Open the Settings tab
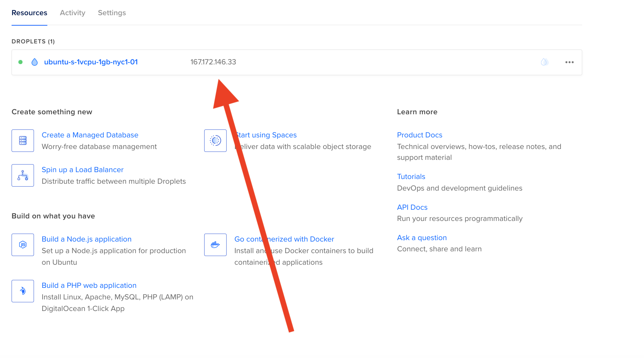644x358 pixels. pos(111,13)
